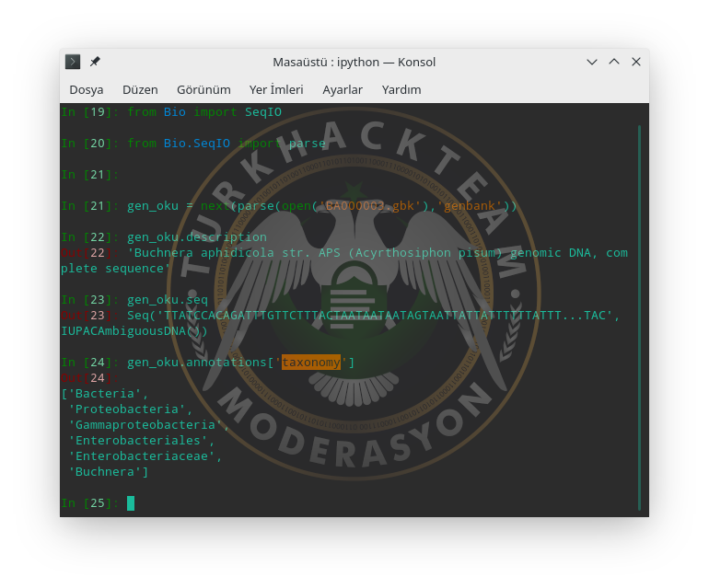Click 'from Bio import SeqIO' line
The width and height of the screenshot is (709, 588).
tap(204, 112)
